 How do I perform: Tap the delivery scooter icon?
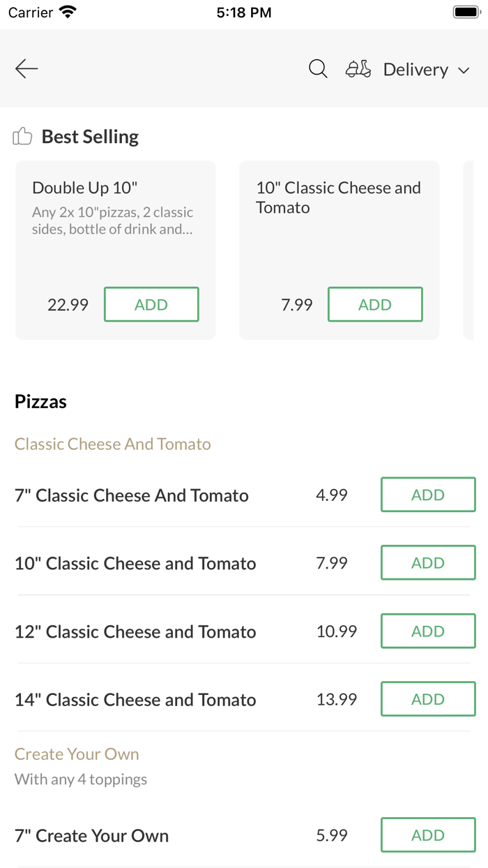tap(357, 69)
